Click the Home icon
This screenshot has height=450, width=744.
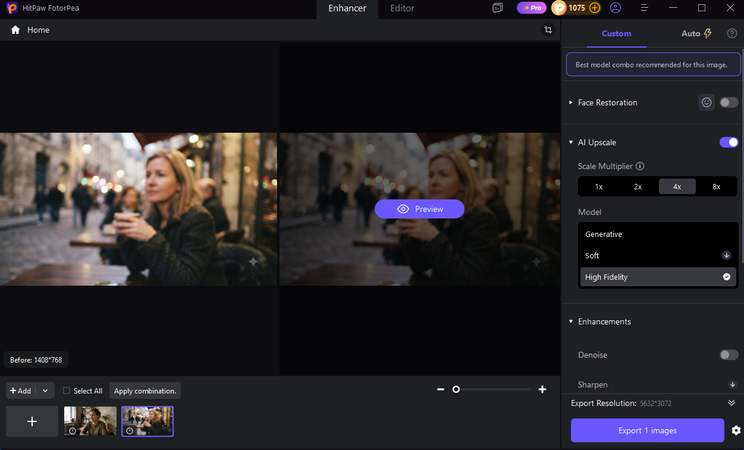[x=16, y=30]
